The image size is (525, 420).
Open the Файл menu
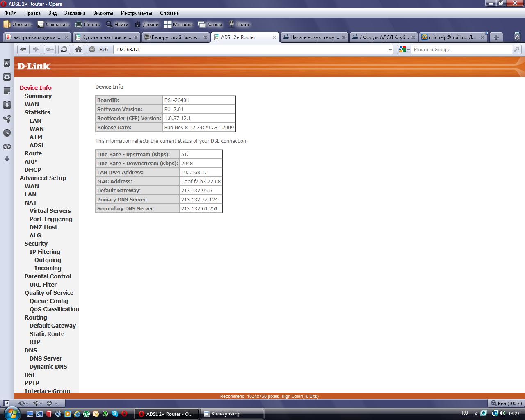pos(11,13)
